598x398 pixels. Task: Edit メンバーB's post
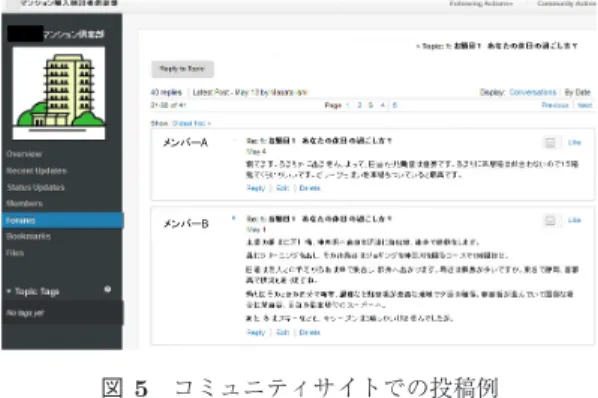(x=283, y=332)
